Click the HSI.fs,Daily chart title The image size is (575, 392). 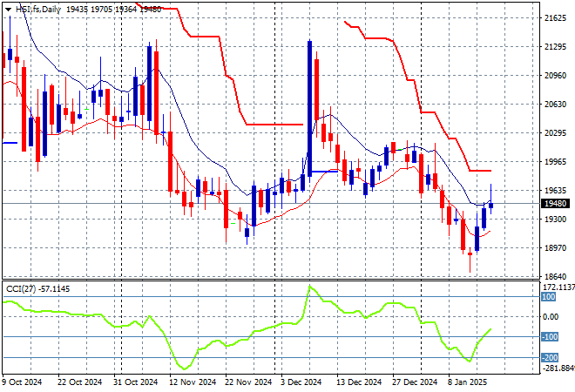[x=33, y=8]
